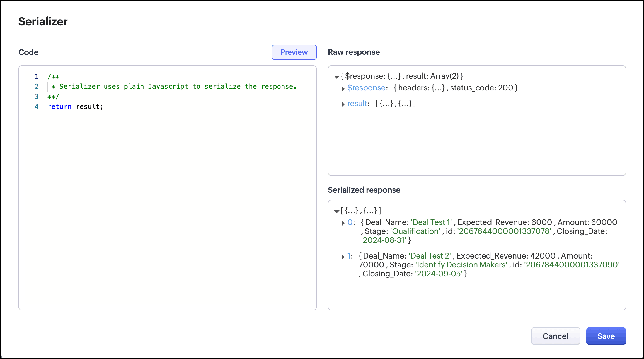Click the 'Identify Decision Makers' stage value
Screen dimensions: 644x359
pyautogui.click(x=461, y=265)
